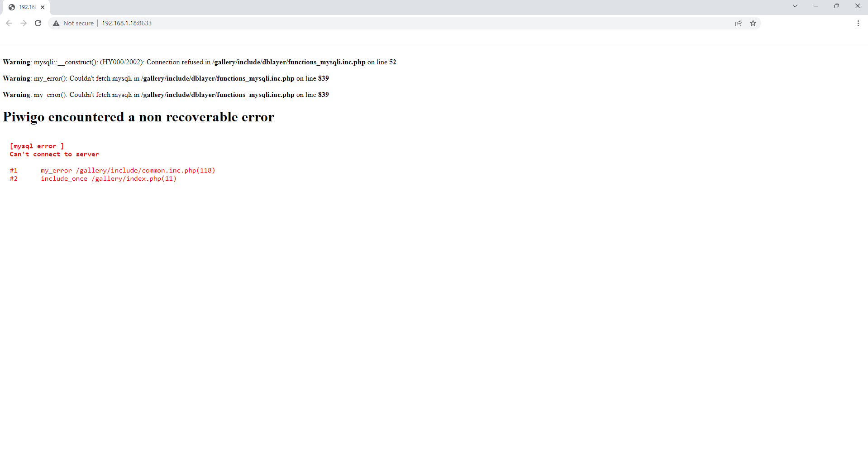Image resolution: width=868 pixels, height=466 pixels.
Task: Share this page via share icon
Action: 739,23
